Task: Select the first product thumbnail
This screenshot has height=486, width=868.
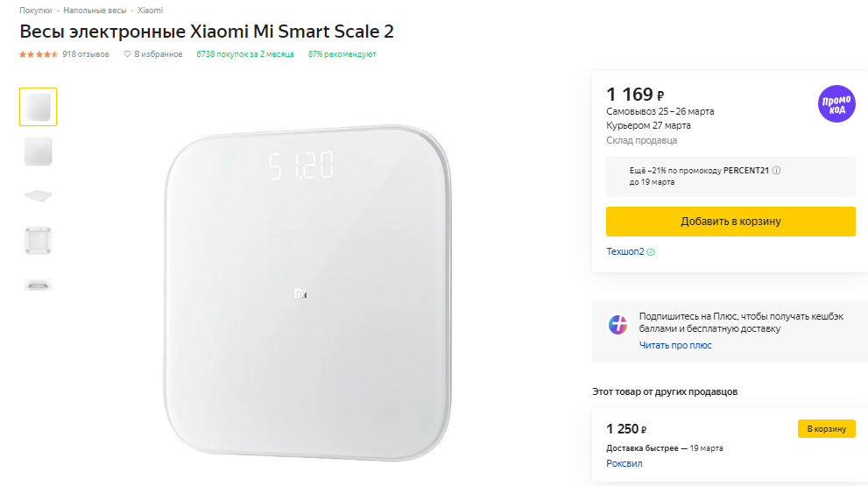Action: pyautogui.click(x=38, y=107)
